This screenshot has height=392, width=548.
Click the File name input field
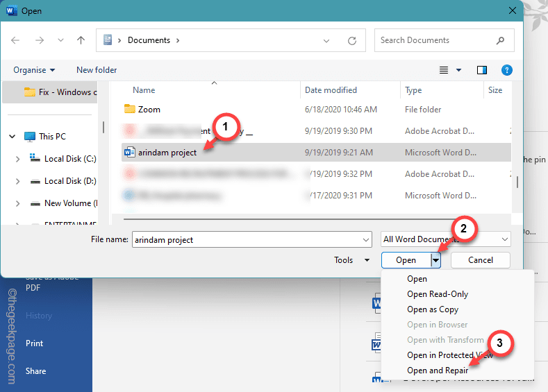(251, 240)
